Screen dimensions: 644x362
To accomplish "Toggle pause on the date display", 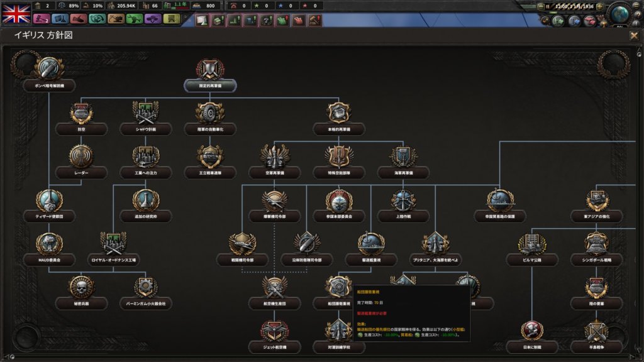I will [x=571, y=6].
